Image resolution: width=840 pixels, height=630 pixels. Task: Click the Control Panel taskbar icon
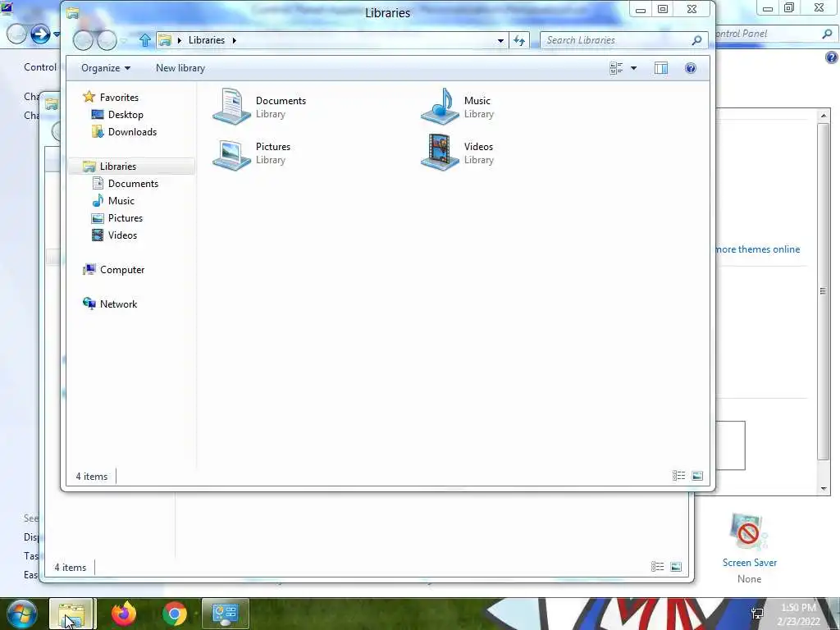225,614
